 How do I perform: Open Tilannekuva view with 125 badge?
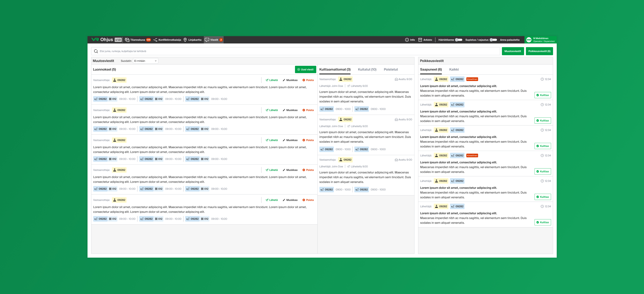[138, 40]
